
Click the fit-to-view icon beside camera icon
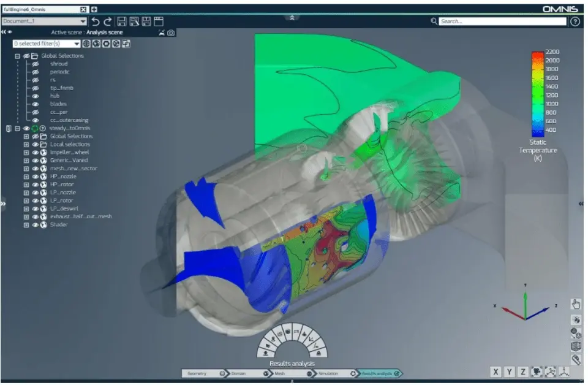point(550,372)
